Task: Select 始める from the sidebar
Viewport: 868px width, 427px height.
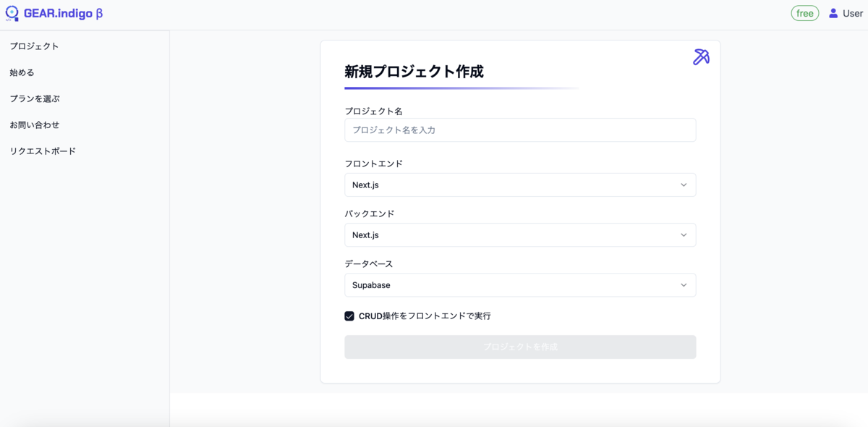Action: coord(22,72)
